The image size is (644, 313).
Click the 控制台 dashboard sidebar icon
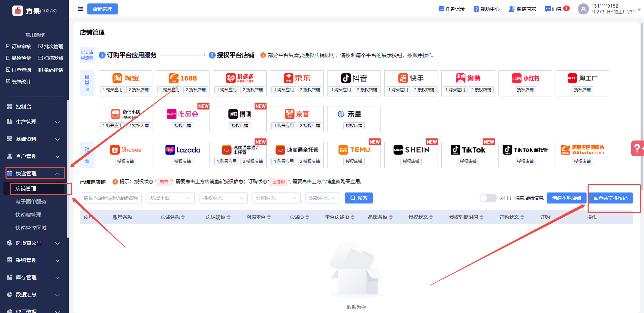tap(10, 106)
